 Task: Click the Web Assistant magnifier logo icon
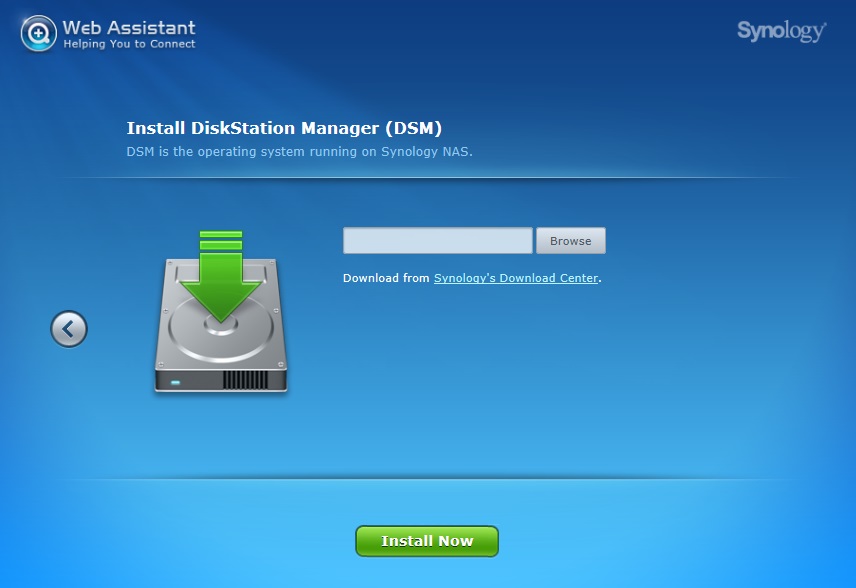38,33
